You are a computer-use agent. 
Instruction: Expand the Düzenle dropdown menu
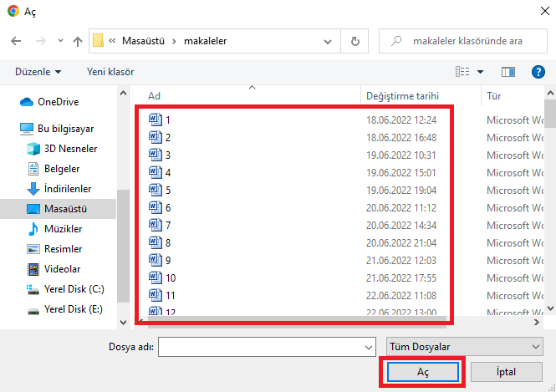tap(38, 72)
